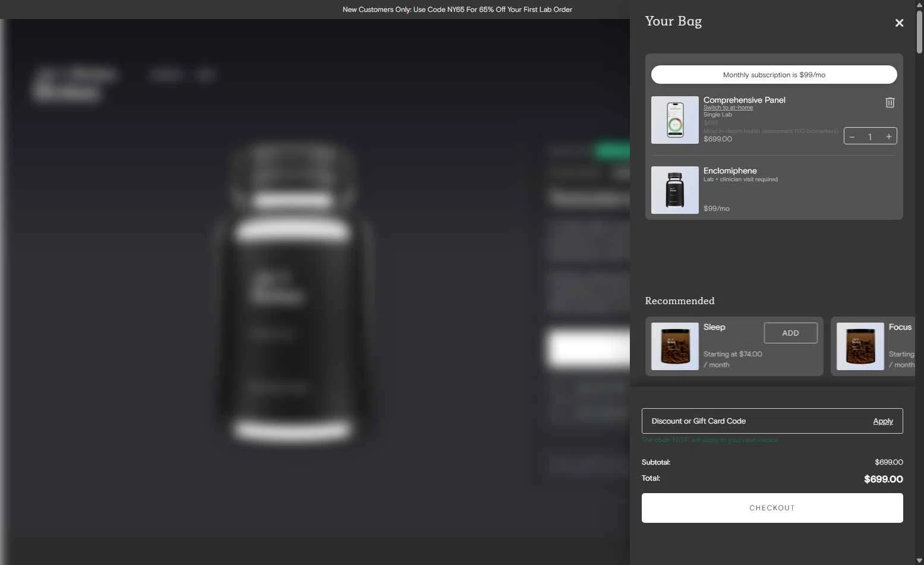Viewport: 924px width, 565px height.
Task: Open the Focus recommended product image
Action: pos(860,346)
